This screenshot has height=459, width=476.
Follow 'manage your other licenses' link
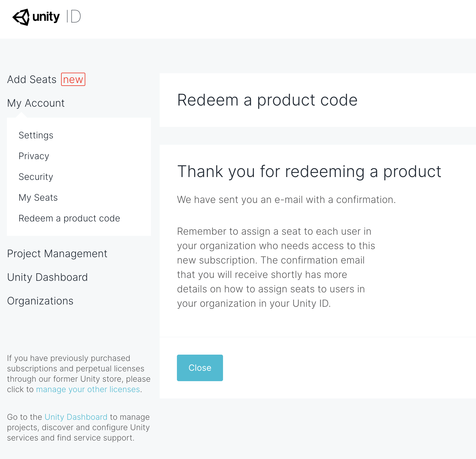pyautogui.click(x=88, y=389)
